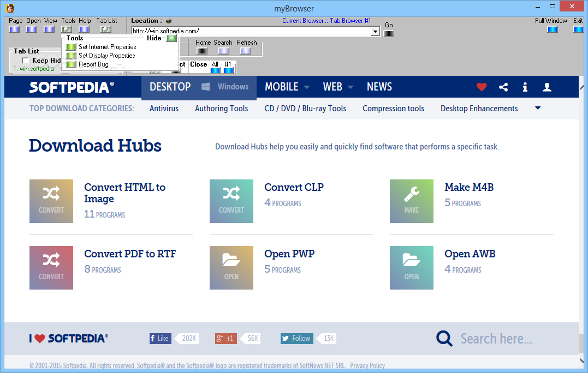Click the myBrowser app icon in title bar
The image size is (588, 373).
coord(10,8)
